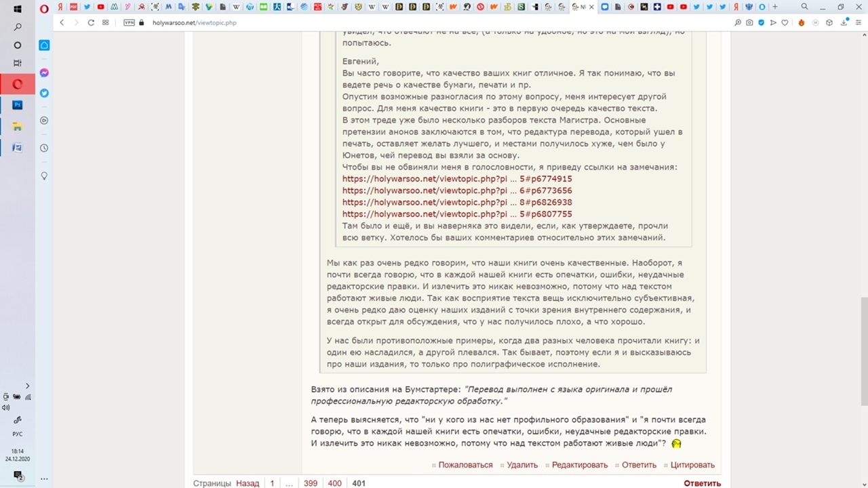This screenshot has width=868, height=488.
Task: Expand hidden system tray icons chevron
Action: click(27, 386)
